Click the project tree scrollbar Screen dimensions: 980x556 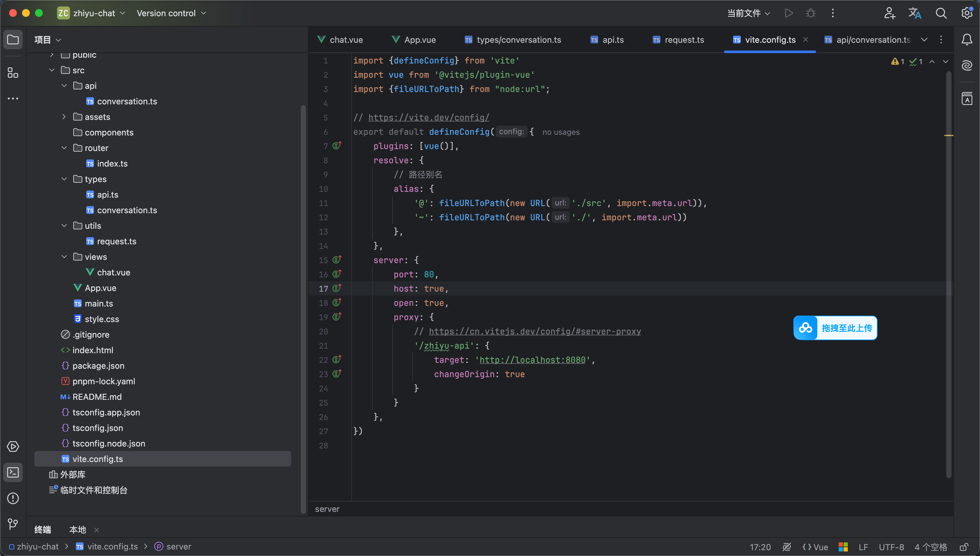point(303,309)
